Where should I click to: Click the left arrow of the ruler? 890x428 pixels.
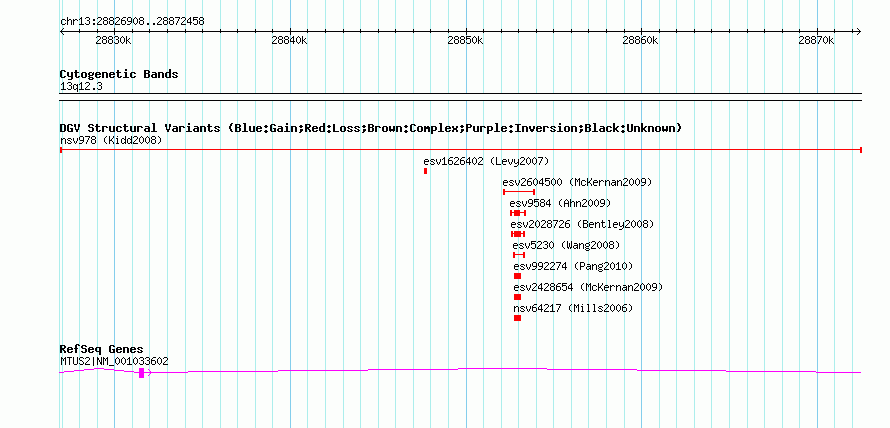62,32
